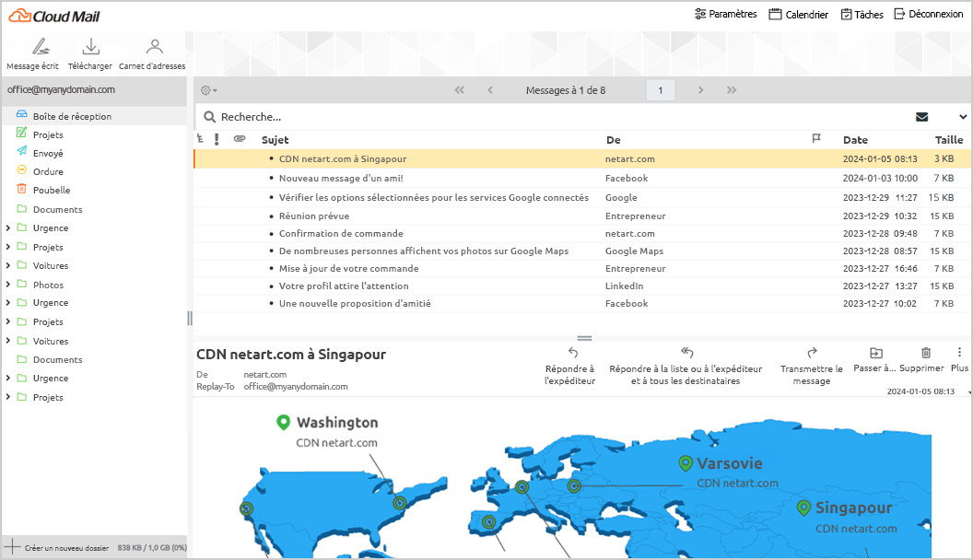Open the Ordure junk folder

tap(48, 172)
